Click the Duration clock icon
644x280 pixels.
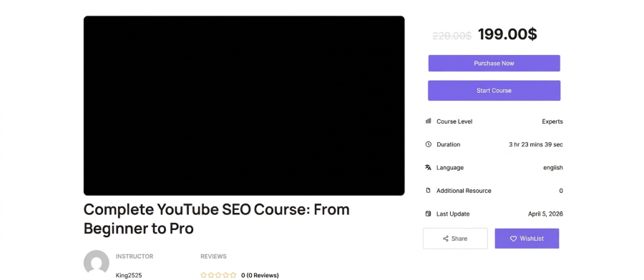point(429,144)
